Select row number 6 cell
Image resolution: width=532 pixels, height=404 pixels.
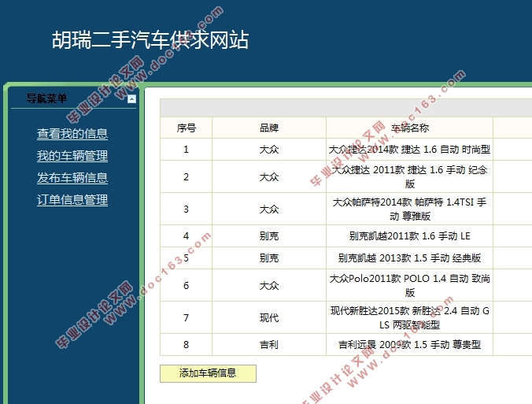(187, 286)
